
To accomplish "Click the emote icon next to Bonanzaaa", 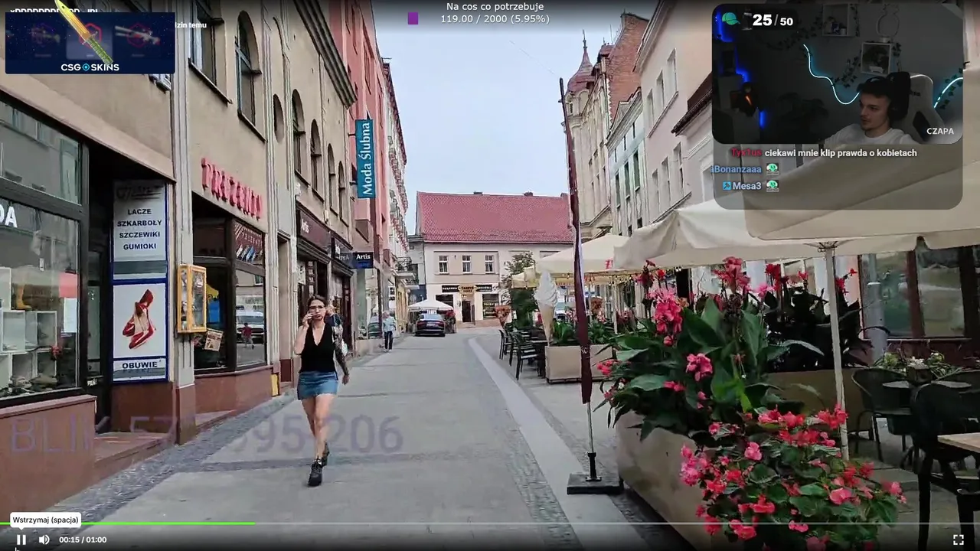I will (772, 169).
